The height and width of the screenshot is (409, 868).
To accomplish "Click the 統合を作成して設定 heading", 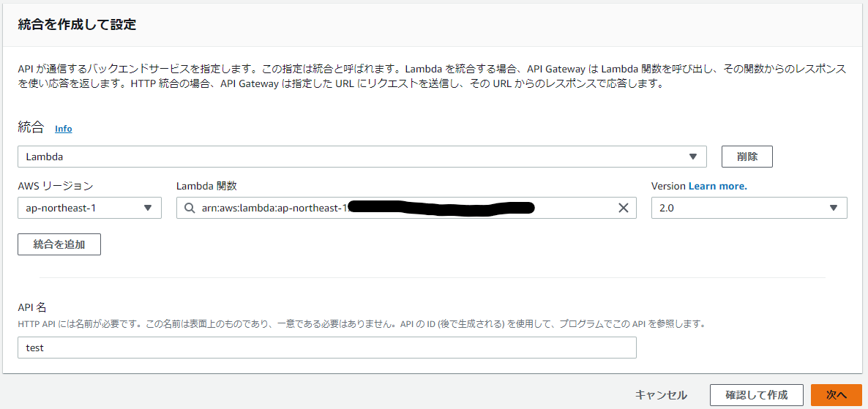I will (78, 24).
